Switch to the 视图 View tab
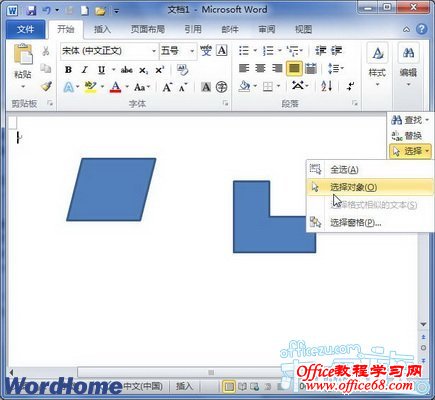This screenshot has width=435, height=400. coord(303,30)
